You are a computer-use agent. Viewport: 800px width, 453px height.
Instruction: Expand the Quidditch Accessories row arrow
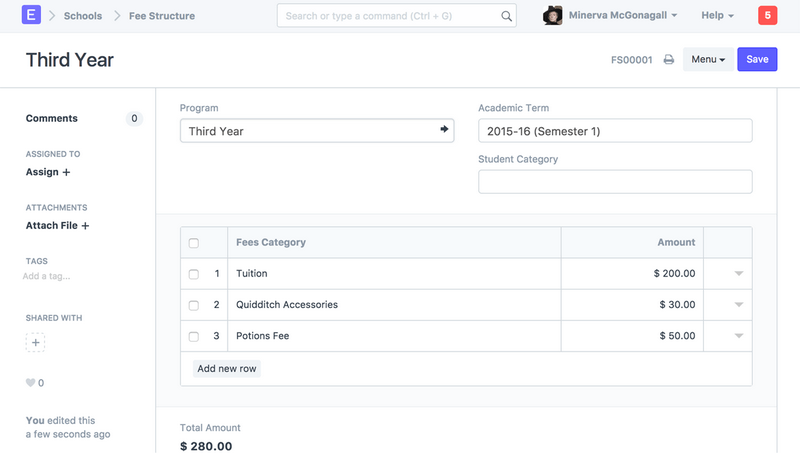click(x=739, y=305)
